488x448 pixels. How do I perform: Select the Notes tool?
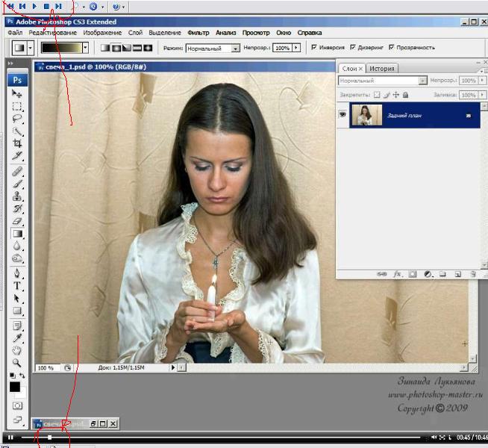[x=17, y=326]
